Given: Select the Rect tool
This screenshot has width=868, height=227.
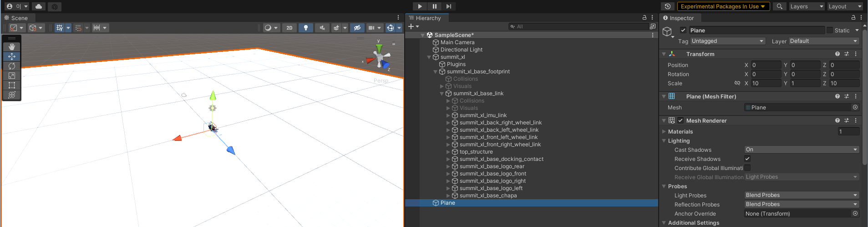Looking at the screenshot, I should click(x=12, y=85).
